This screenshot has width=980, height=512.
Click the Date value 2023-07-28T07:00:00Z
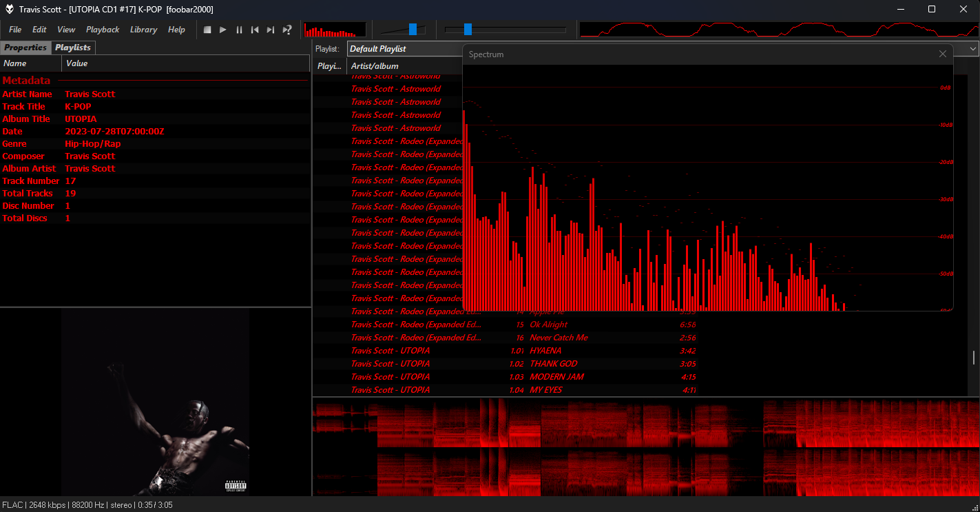coord(114,132)
